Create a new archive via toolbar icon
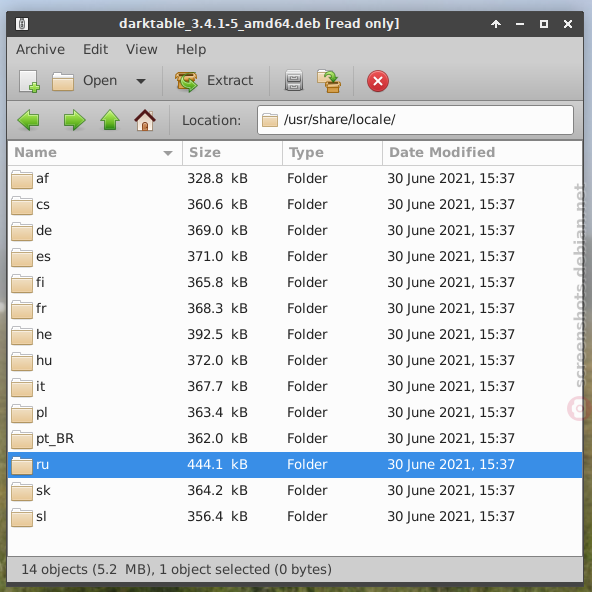Image resolution: width=592 pixels, height=592 pixels. click(x=29, y=81)
